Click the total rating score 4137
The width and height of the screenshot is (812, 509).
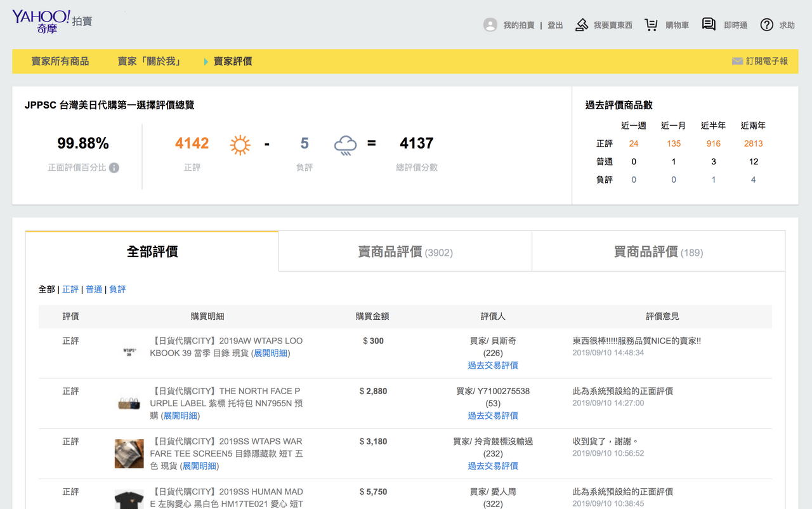point(417,143)
